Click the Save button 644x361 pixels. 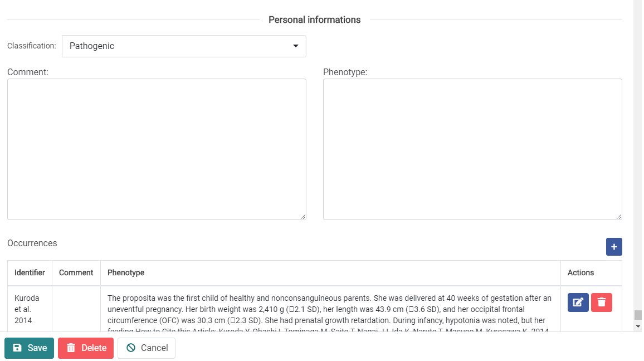30,348
